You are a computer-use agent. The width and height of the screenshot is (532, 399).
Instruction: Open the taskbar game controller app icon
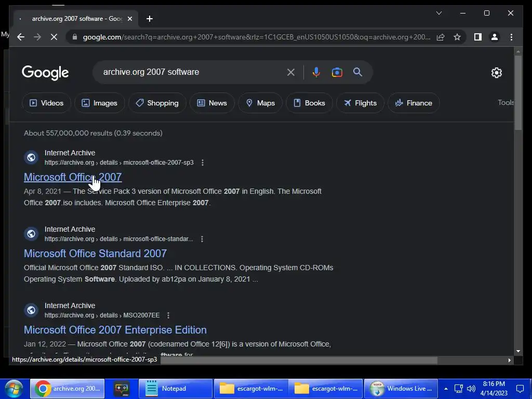coord(122,389)
